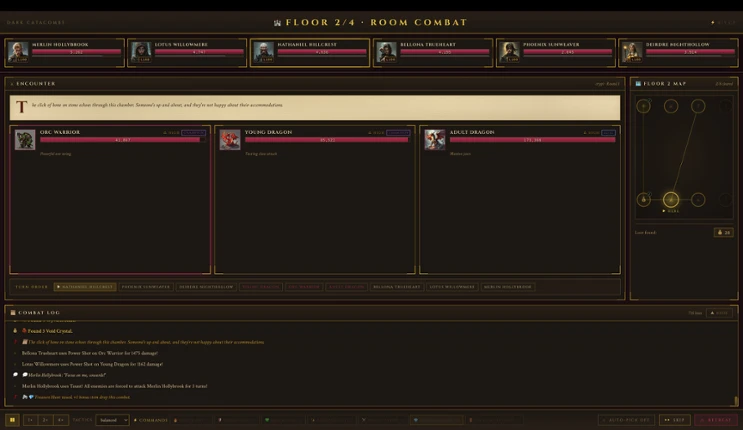Screen dimensions: 743x430
Task: Click the Floor 2 Map panel icon
Action: [x=638, y=83]
